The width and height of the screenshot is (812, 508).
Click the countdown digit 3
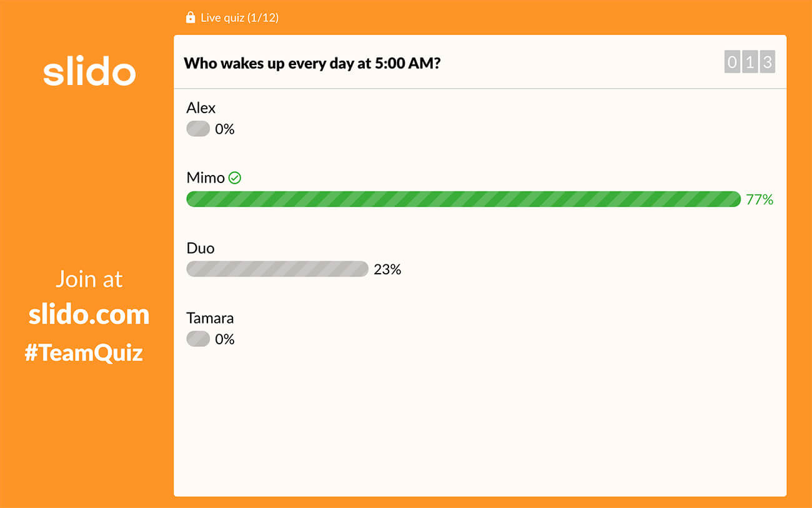pyautogui.click(x=768, y=62)
